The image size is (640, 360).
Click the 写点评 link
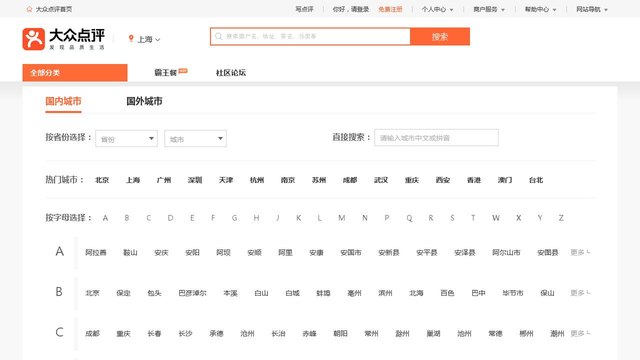pos(304,9)
